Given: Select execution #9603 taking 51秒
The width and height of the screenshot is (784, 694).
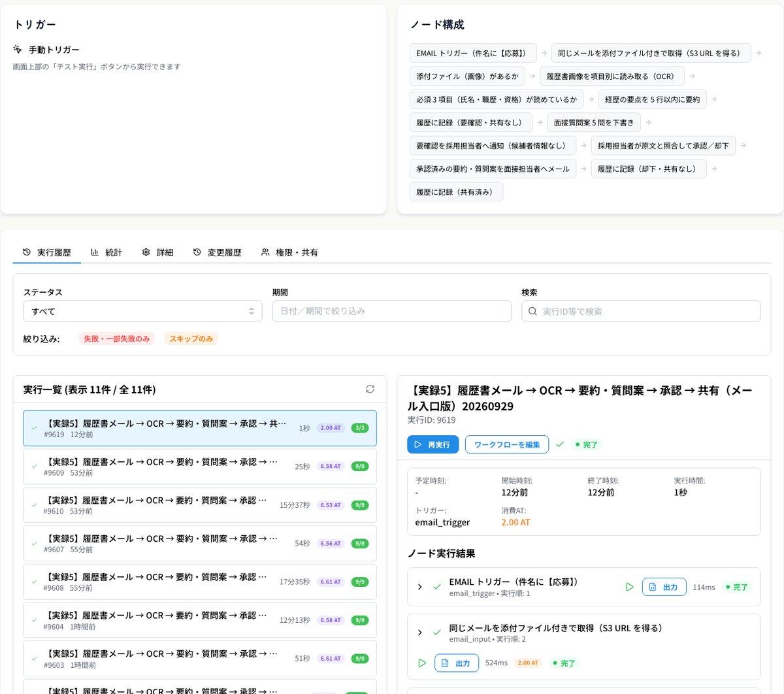Looking at the screenshot, I should [x=199, y=659].
